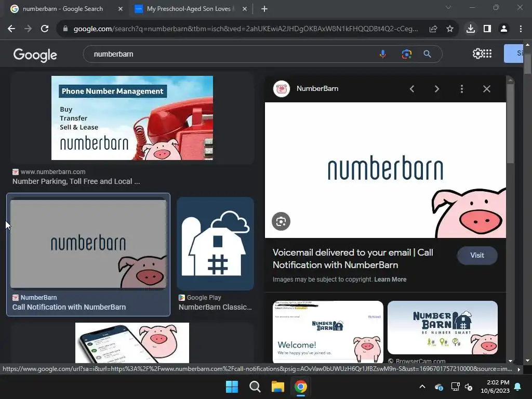The height and width of the screenshot is (399, 532).
Task: Open a new browser tab
Action: coord(264,9)
